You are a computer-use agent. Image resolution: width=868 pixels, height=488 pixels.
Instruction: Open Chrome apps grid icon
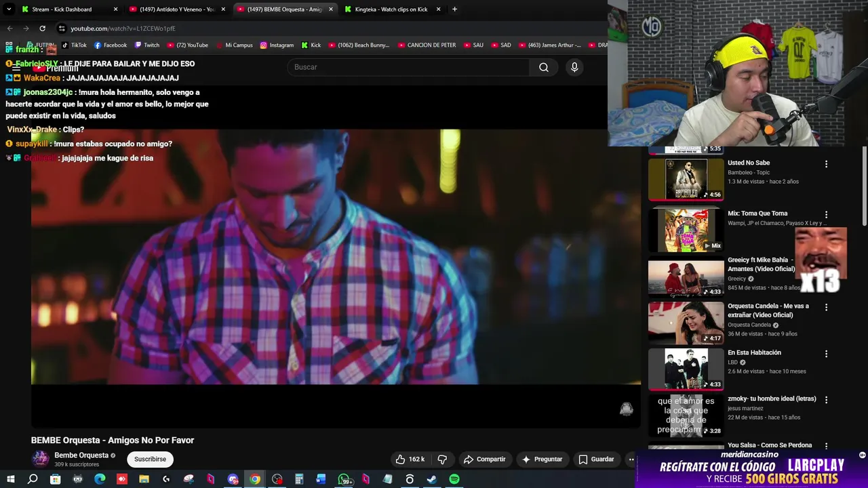point(9,45)
